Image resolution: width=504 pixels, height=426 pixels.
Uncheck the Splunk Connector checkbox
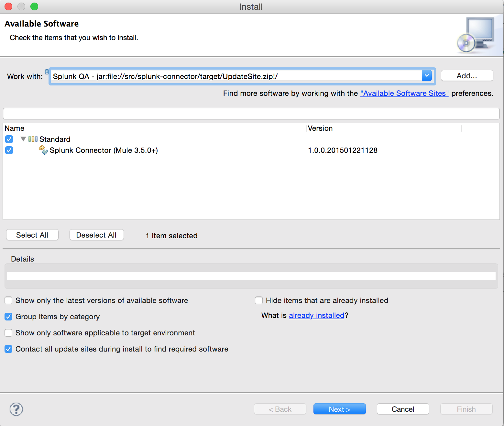[x=9, y=150]
